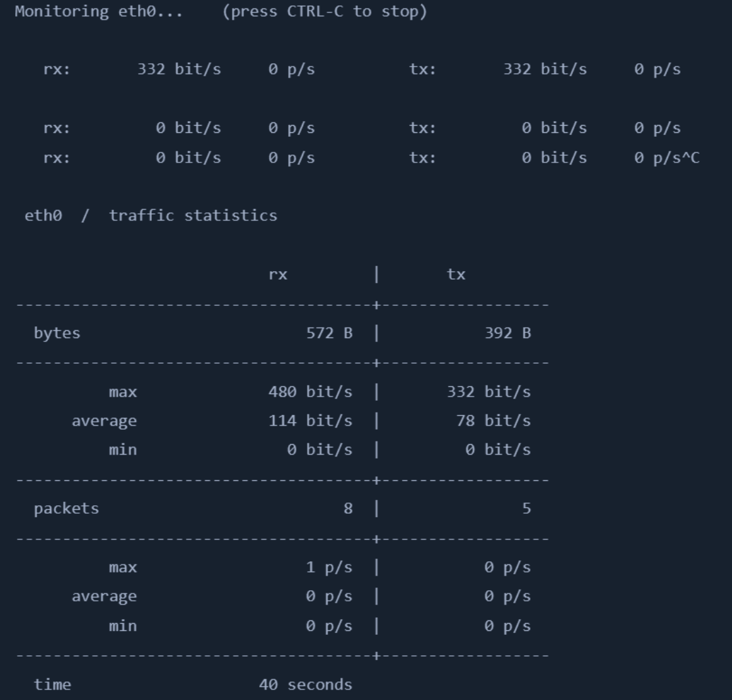Select the 1 p/s max rx packet rate
Viewport: 732px width, 700px height.
[329, 567]
